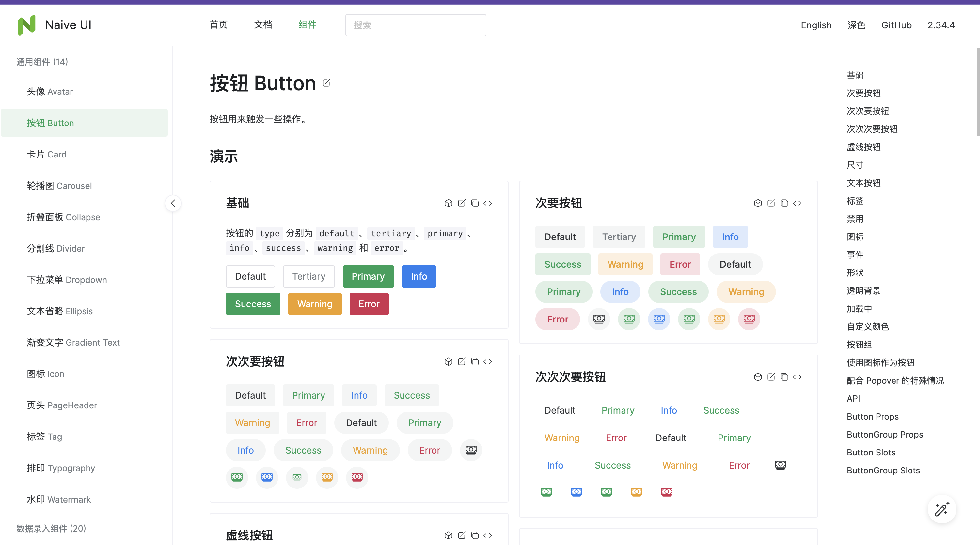Open 头像 Avatar in sidebar
Screen dimensions: 980x545
coord(84,92)
